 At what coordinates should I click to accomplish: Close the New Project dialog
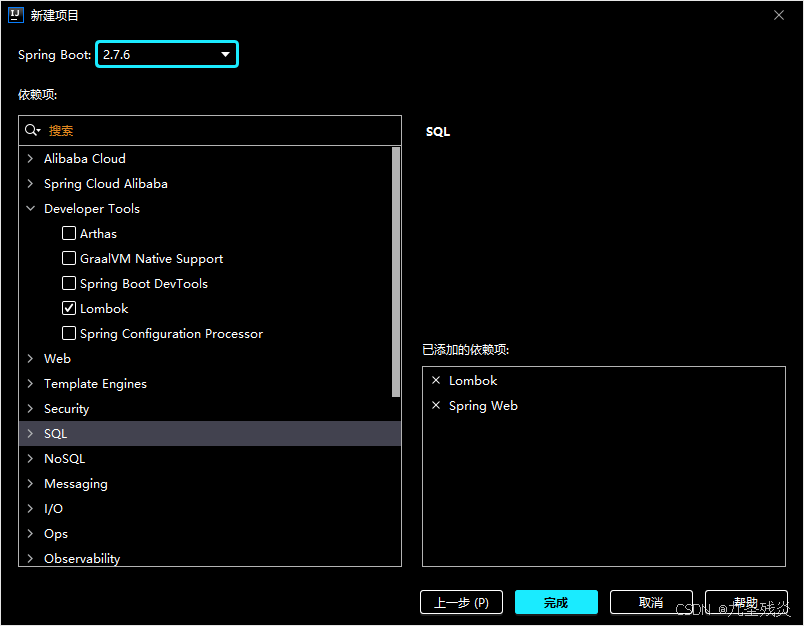point(778,15)
